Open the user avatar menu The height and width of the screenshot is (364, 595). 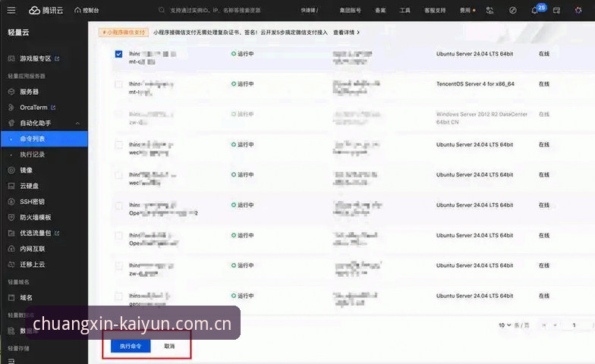[x=578, y=11]
